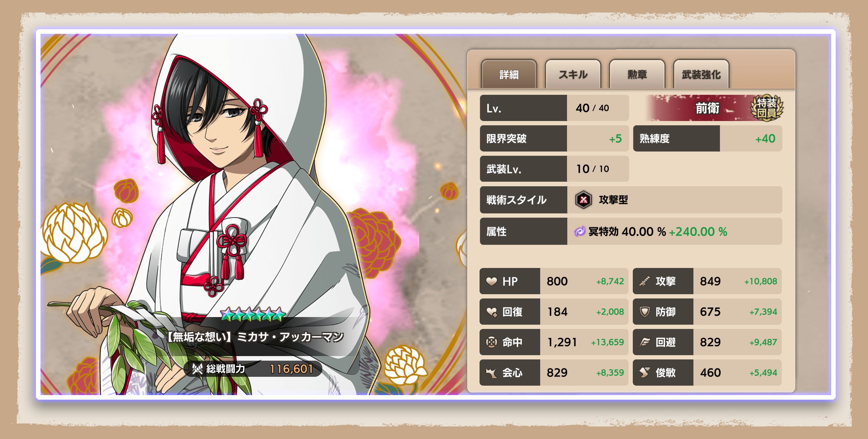Image resolution: width=868 pixels, height=439 pixels.
Task: Open the 勲章 tab
Action: pyautogui.click(x=637, y=74)
